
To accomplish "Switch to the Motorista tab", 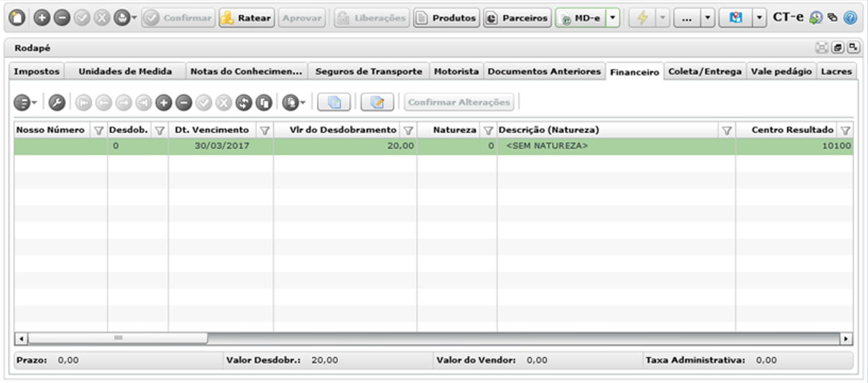I will (x=456, y=71).
